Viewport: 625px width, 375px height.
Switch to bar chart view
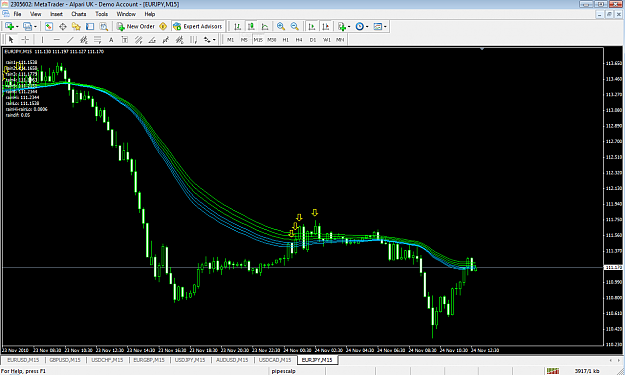coord(237,26)
